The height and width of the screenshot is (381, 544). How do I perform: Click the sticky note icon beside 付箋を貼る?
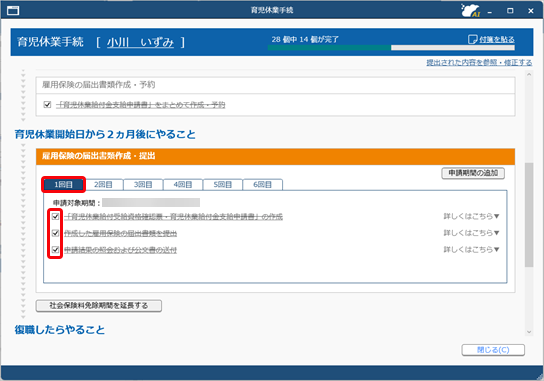pos(472,40)
